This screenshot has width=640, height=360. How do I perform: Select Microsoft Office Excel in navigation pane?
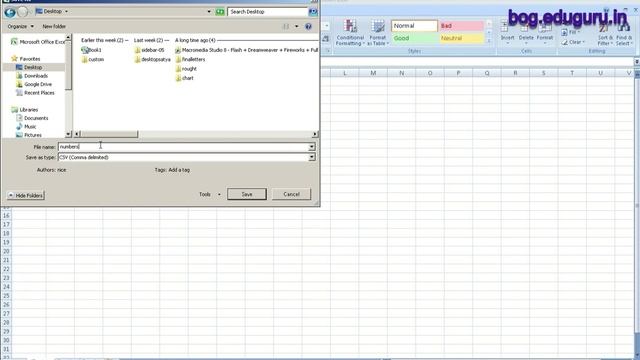tap(38, 42)
